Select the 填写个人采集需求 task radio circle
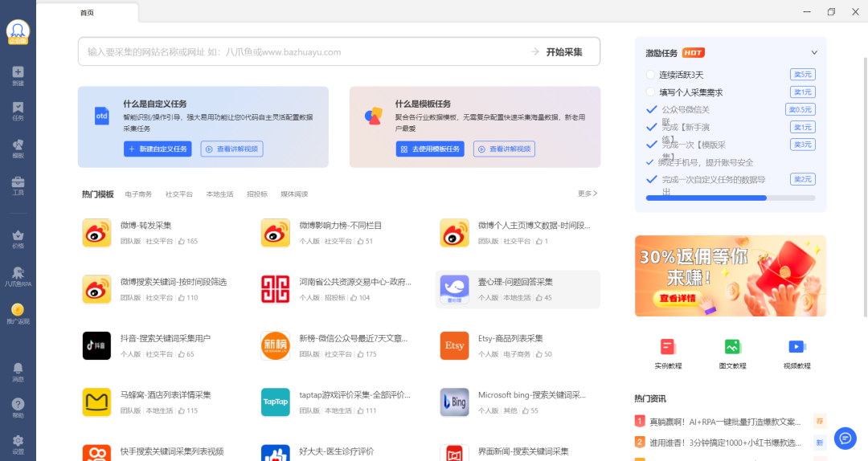 click(x=650, y=92)
